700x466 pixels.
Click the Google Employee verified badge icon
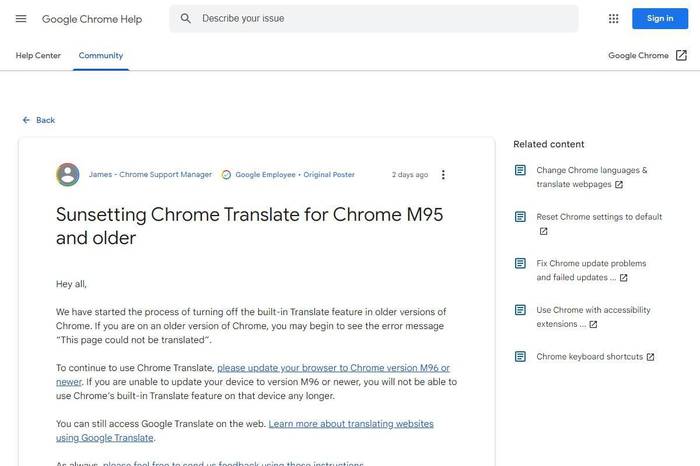click(x=226, y=175)
